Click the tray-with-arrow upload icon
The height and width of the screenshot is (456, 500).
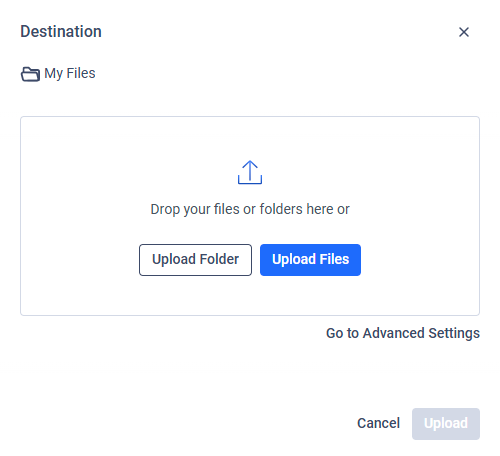tap(250, 172)
